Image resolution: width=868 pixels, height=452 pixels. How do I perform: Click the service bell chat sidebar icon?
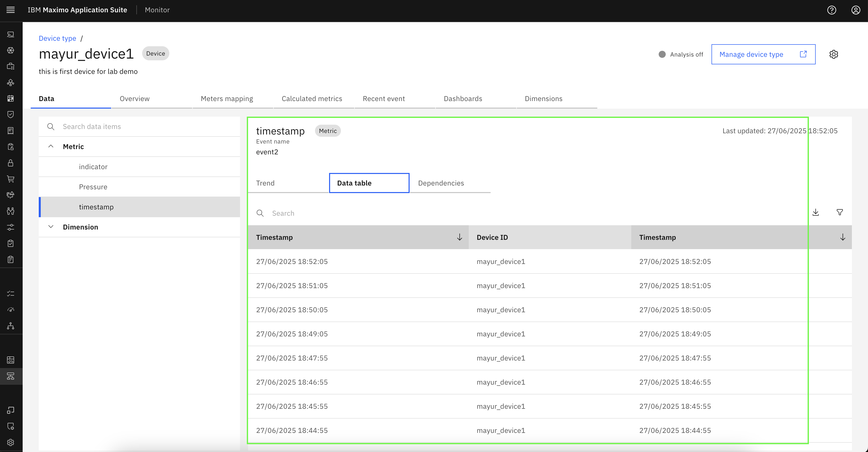tap(11, 195)
